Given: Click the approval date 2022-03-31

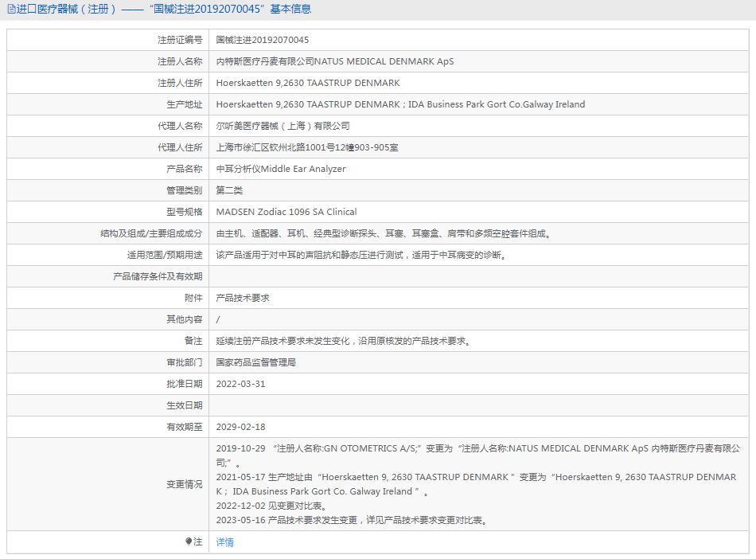Looking at the screenshot, I should [240, 384].
